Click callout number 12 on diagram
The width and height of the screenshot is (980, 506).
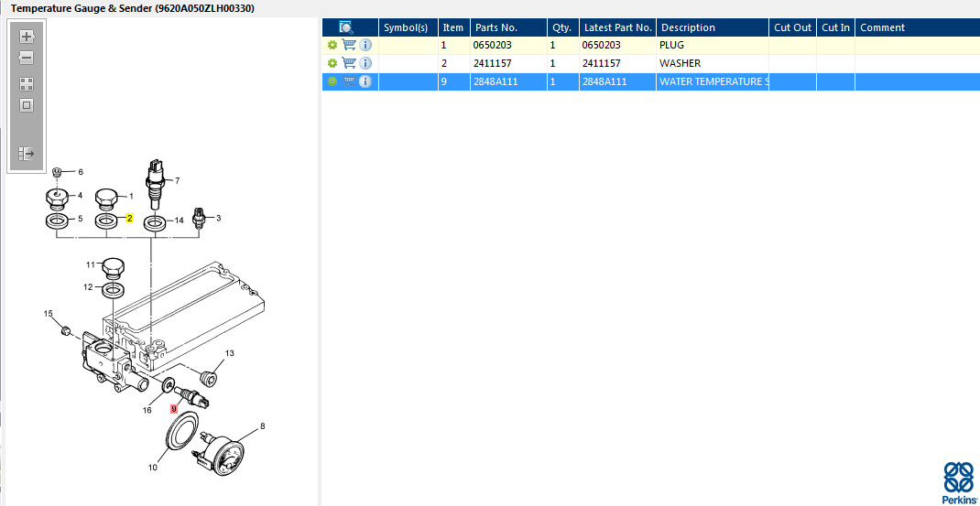point(88,287)
